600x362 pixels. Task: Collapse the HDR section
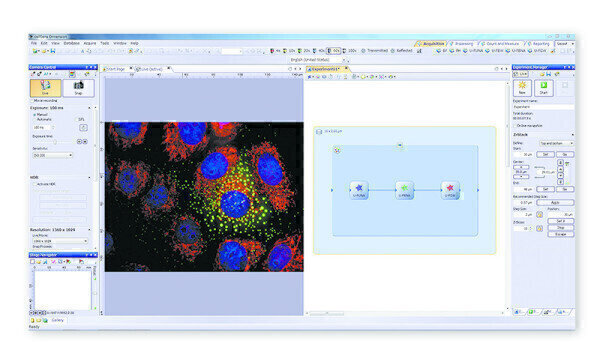[90, 178]
